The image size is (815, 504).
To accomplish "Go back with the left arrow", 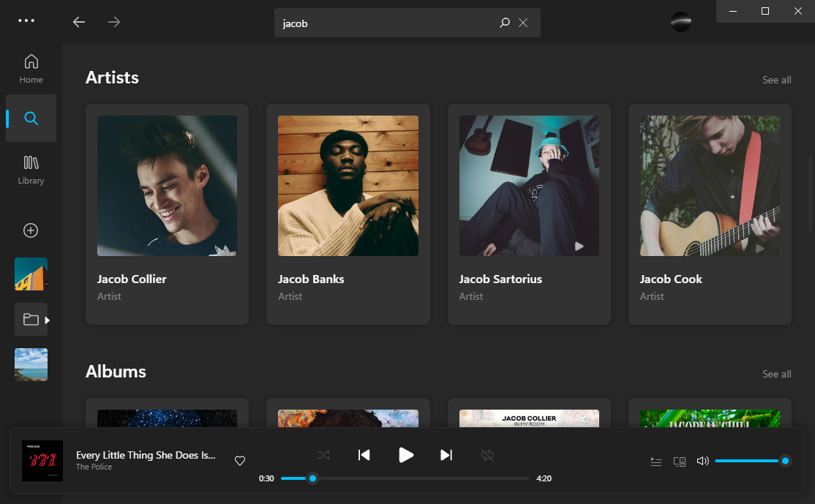I will (78, 22).
